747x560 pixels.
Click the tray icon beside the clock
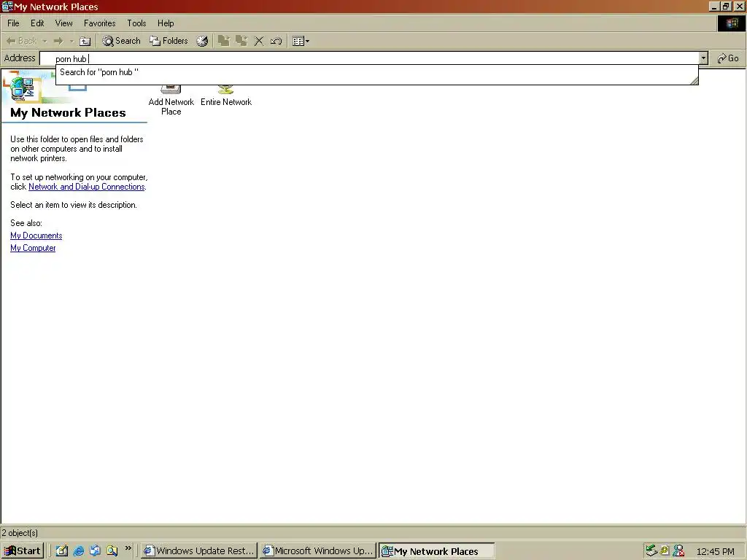click(x=678, y=551)
